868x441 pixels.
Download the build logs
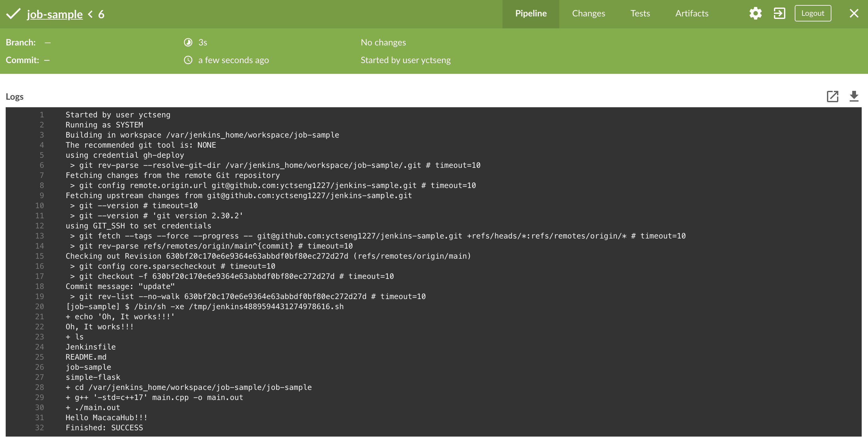[853, 97]
